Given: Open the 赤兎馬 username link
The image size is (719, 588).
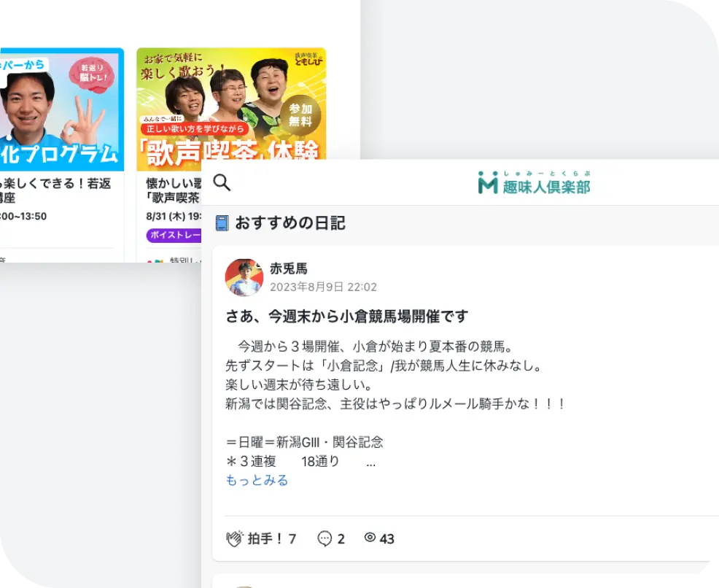Looking at the screenshot, I should (289, 268).
